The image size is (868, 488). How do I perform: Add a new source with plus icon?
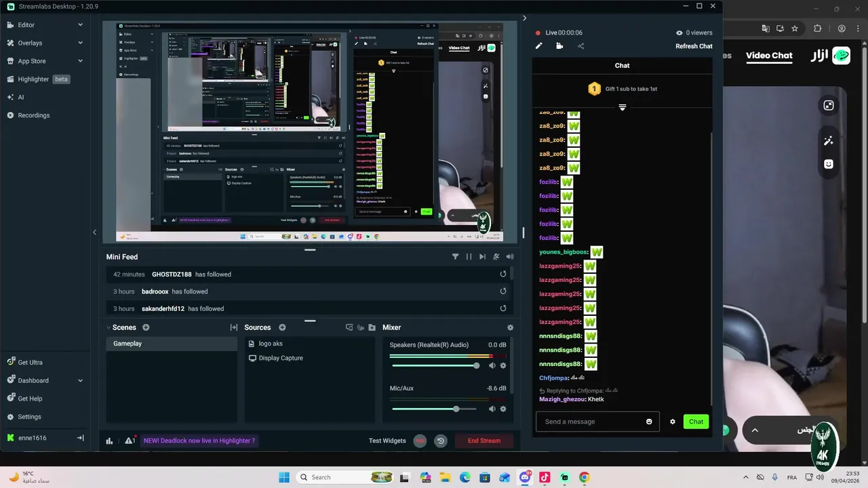pos(282,327)
